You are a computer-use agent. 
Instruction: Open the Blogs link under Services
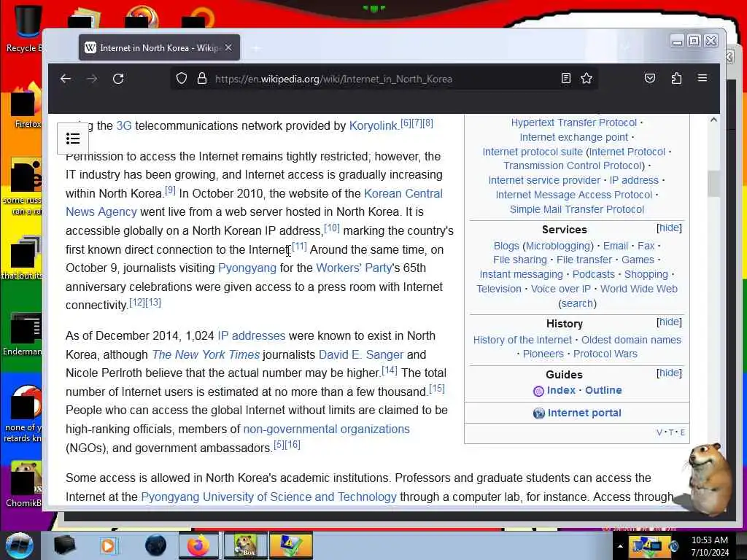coord(506,246)
